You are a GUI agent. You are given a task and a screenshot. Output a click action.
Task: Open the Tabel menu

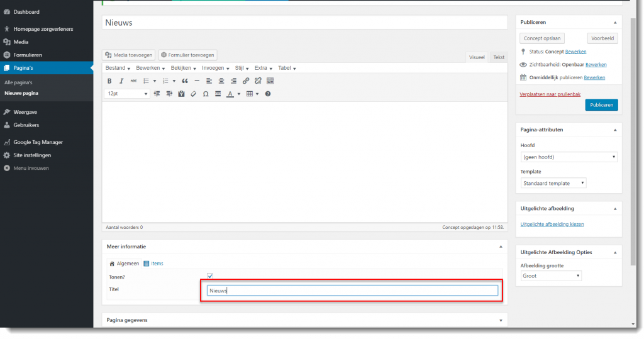[x=287, y=68]
